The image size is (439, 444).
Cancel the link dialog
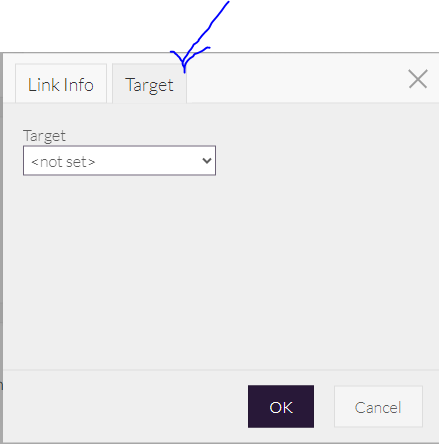click(x=378, y=406)
